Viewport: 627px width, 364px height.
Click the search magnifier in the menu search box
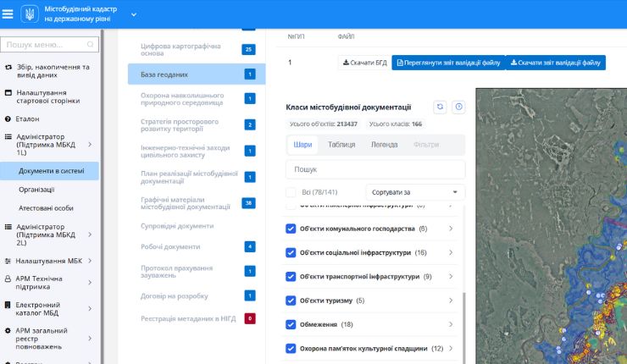pos(90,45)
